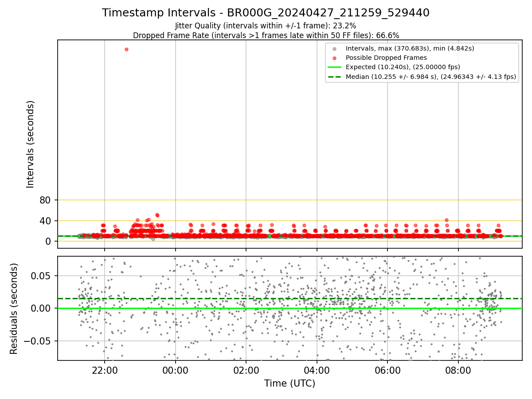Click the gray marker beside the Intervals legend entry
This screenshot has height=399, width=532.
click(x=335, y=49)
